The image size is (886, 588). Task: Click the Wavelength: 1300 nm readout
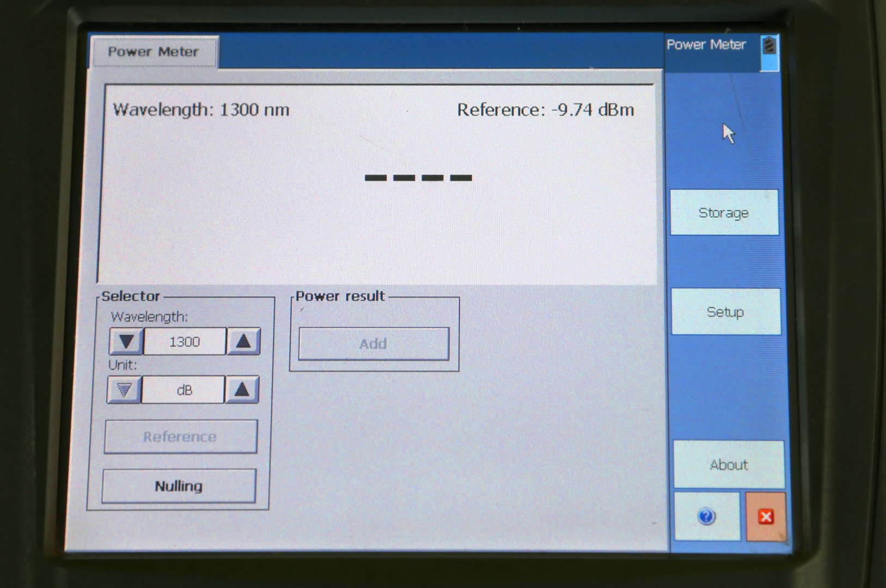tap(201, 110)
